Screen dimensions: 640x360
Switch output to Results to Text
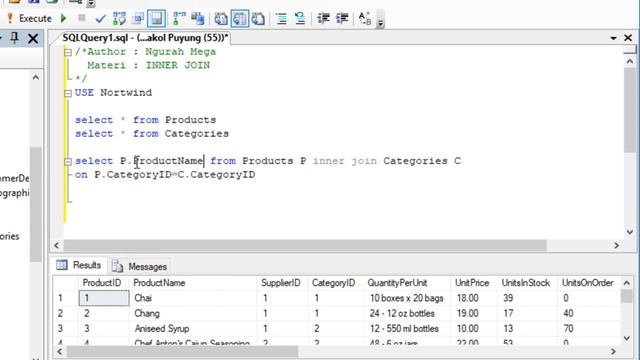tap(221, 19)
